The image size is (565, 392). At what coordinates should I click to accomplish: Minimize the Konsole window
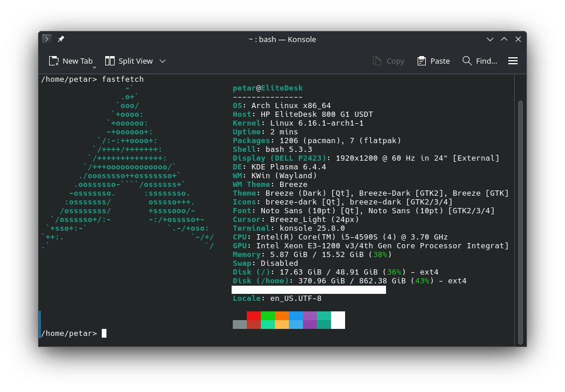point(490,39)
